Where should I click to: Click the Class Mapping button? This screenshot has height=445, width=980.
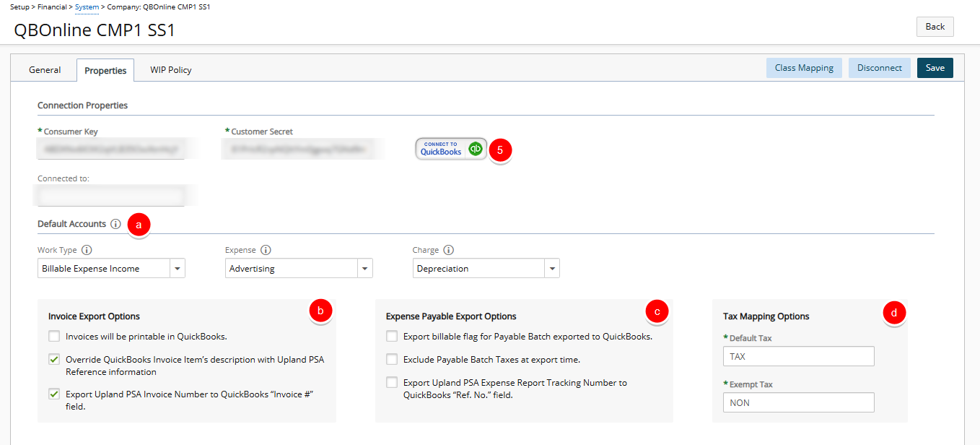[x=804, y=68]
